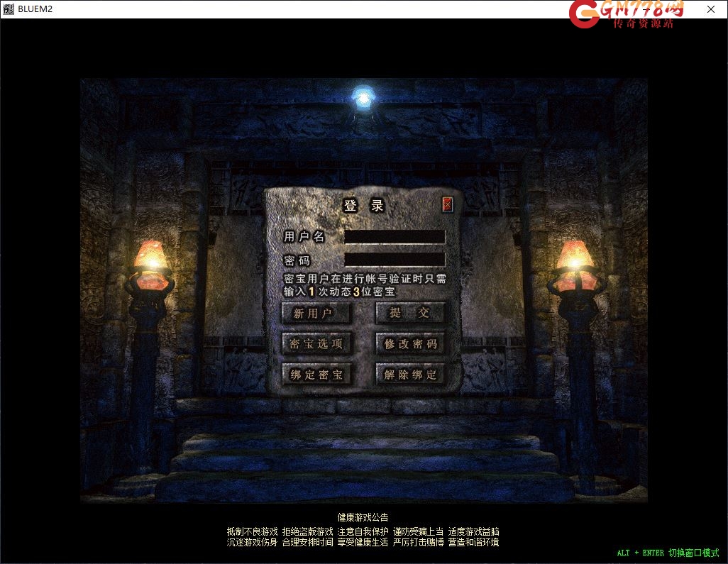
Task: Click the 注意自我保护 notice text
Action: (363, 531)
